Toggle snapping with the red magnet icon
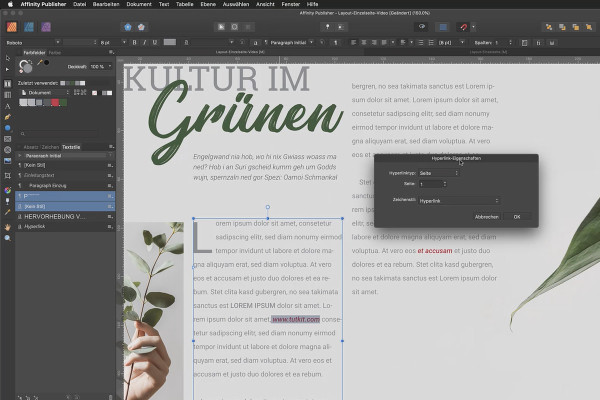This screenshot has width=600, height=400. pyautogui.click(x=463, y=27)
